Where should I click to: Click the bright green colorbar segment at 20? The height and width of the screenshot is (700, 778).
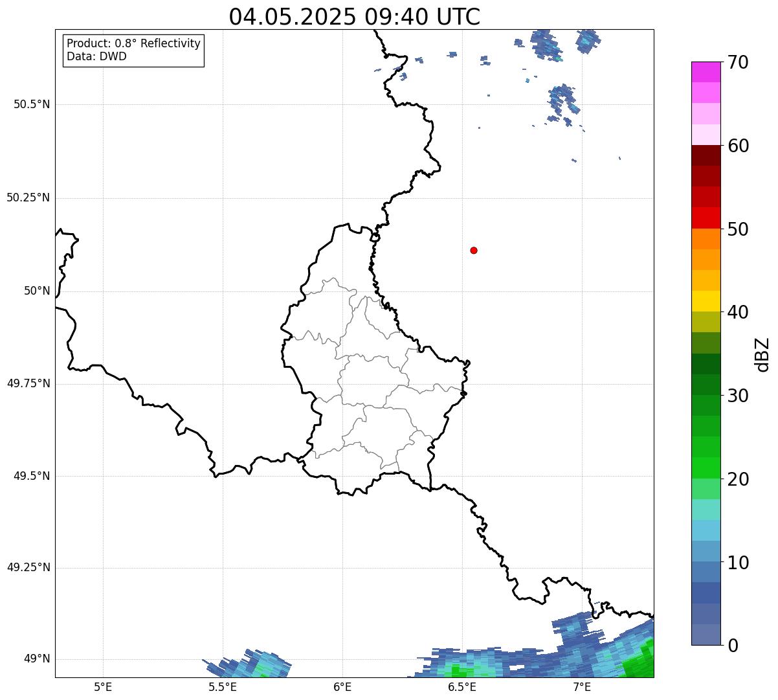pyautogui.click(x=706, y=468)
